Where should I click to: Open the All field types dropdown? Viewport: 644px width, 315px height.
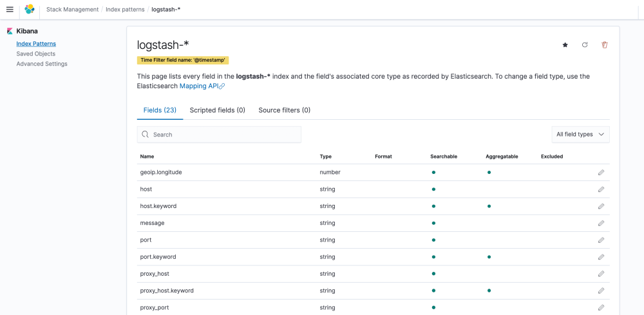[580, 135]
